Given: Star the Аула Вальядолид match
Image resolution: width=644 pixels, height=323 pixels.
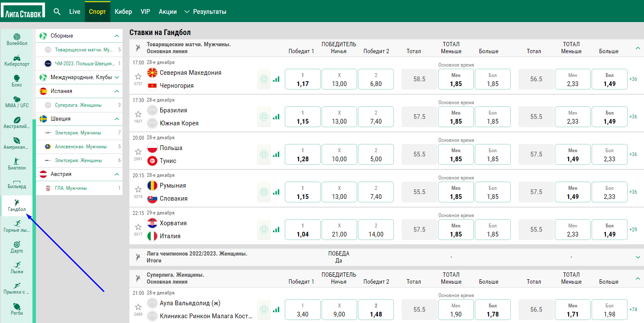Looking at the screenshot, I should coord(138,307).
